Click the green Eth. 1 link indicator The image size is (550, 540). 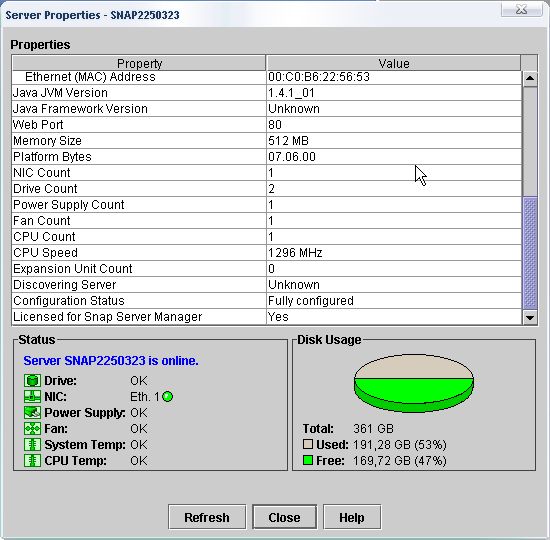tap(168, 397)
